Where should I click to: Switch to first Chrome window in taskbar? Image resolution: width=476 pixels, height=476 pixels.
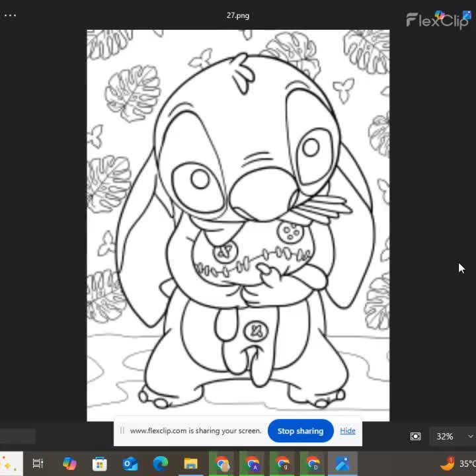221,463
